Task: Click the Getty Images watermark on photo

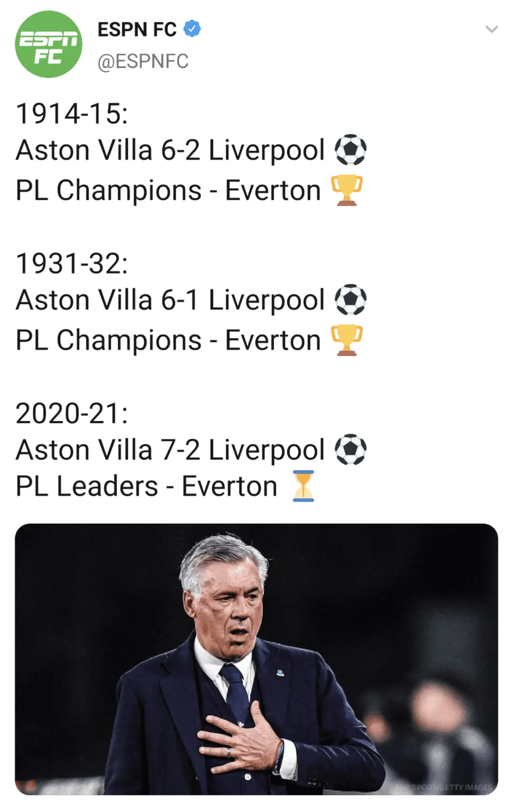Action: pos(448,787)
